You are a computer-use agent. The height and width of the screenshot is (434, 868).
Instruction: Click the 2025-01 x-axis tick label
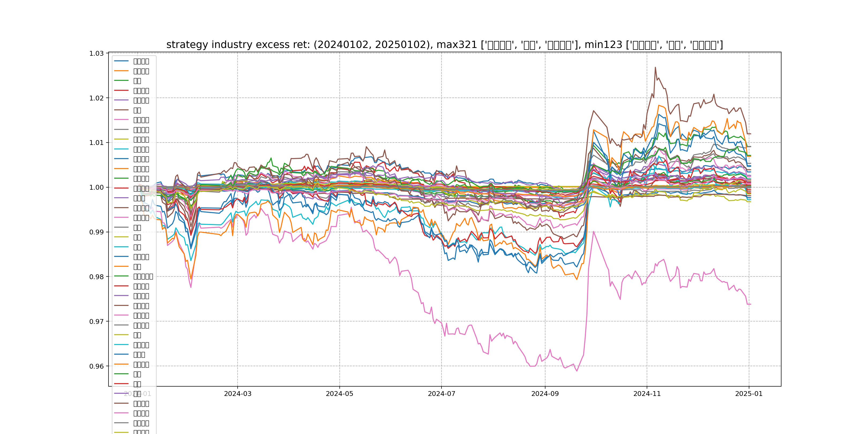749,394
